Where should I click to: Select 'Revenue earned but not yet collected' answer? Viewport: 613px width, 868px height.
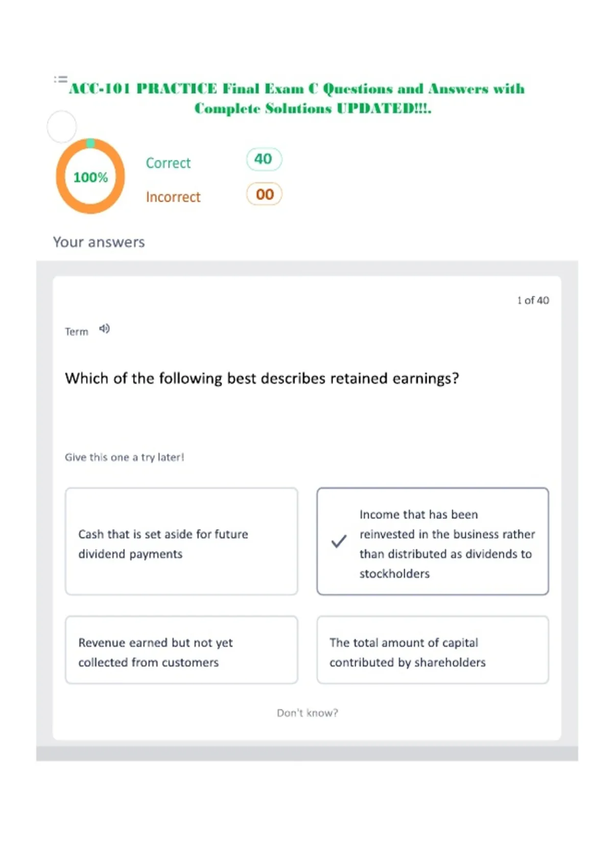(x=181, y=650)
